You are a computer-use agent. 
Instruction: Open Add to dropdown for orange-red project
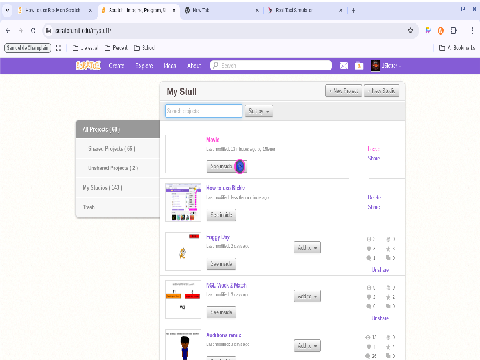[x=307, y=296]
